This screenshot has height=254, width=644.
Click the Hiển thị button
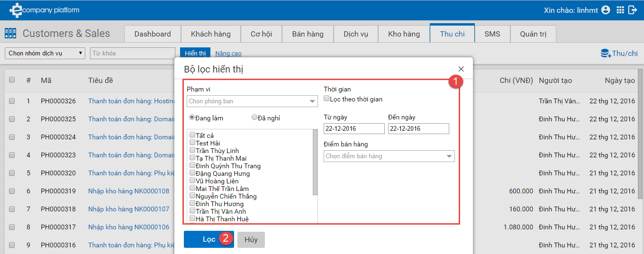195,53
